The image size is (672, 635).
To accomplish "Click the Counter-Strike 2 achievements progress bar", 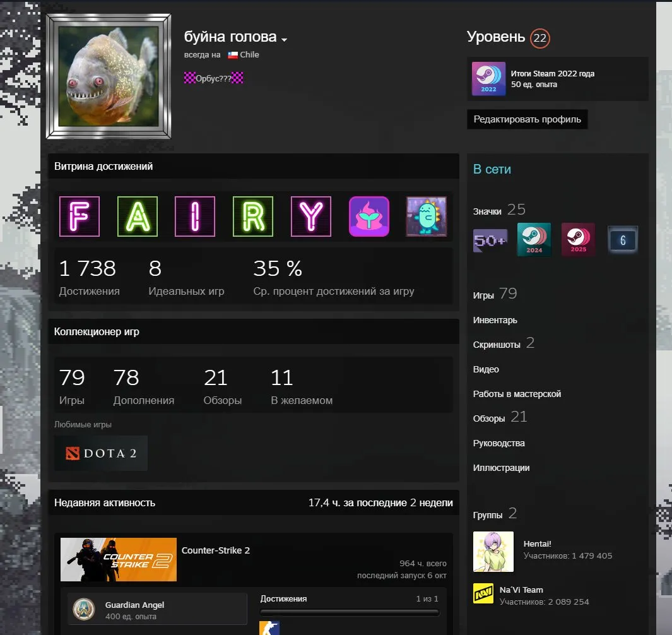I will (350, 612).
